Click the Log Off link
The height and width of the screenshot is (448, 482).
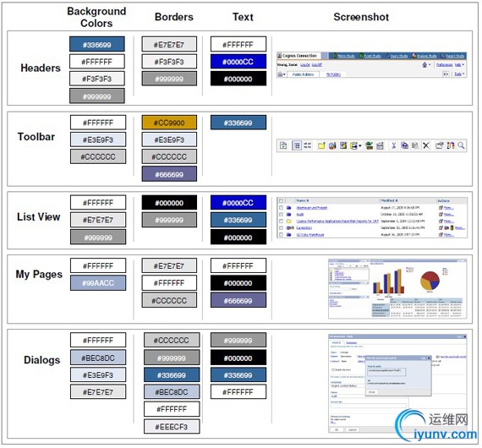316,65
